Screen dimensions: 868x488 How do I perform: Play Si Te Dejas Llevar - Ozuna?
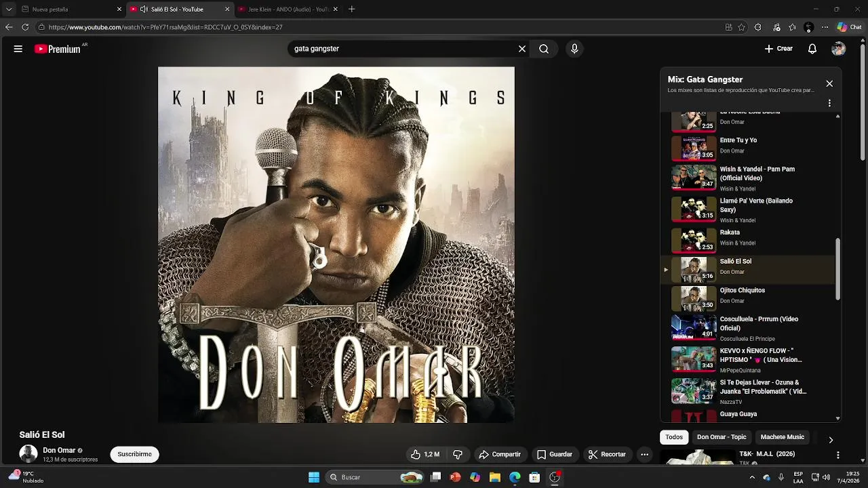748,392
